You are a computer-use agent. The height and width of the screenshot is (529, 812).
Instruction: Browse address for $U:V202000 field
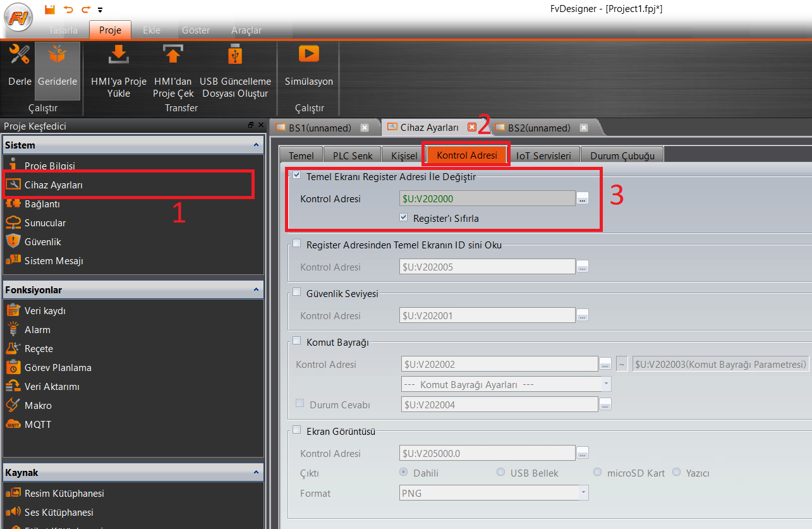click(583, 198)
